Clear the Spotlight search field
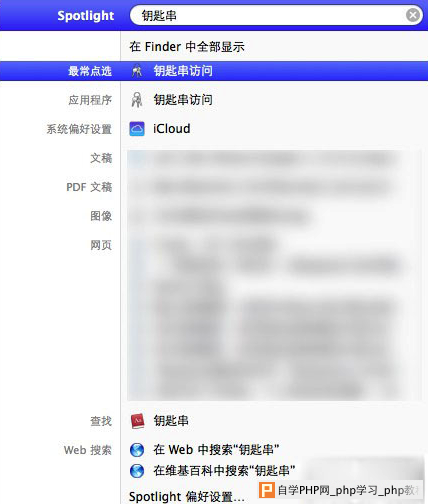Image resolution: width=428 pixels, height=504 pixels. [x=413, y=15]
